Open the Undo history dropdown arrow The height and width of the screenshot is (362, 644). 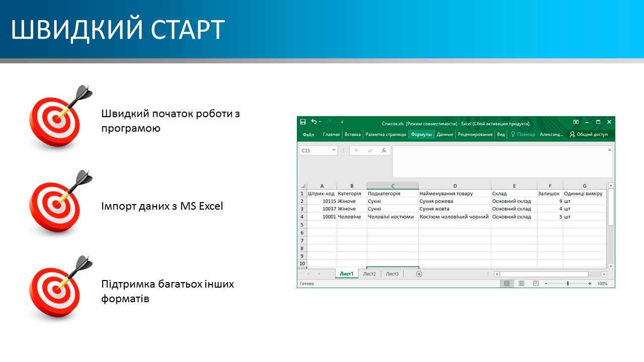(x=319, y=122)
